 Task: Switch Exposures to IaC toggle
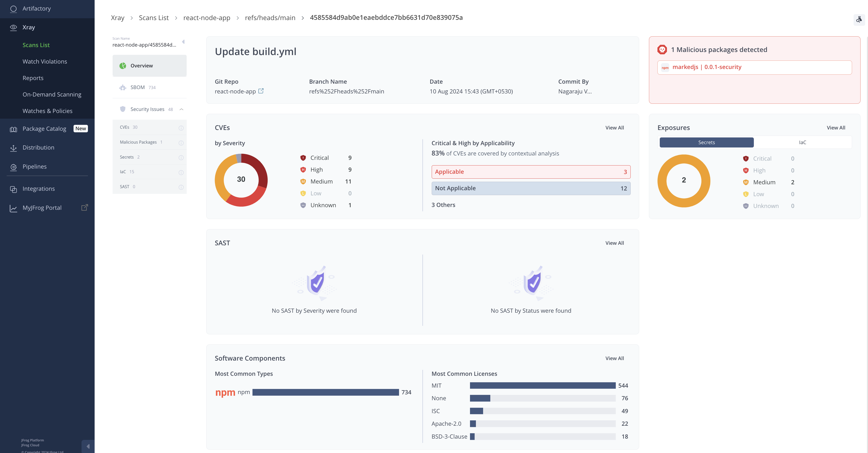coord(802,142)
